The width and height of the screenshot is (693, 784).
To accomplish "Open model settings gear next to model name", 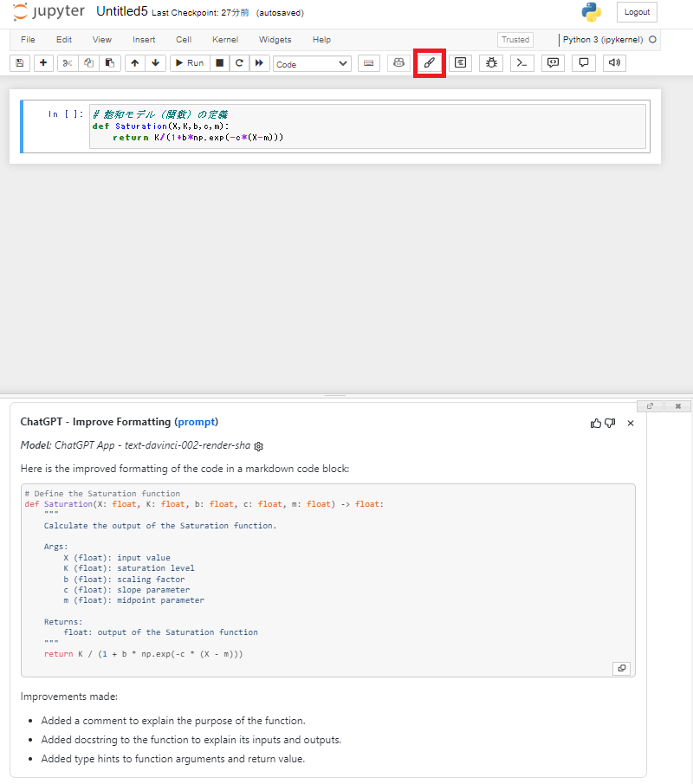I will pyautogui.click(x=258, y=446).
